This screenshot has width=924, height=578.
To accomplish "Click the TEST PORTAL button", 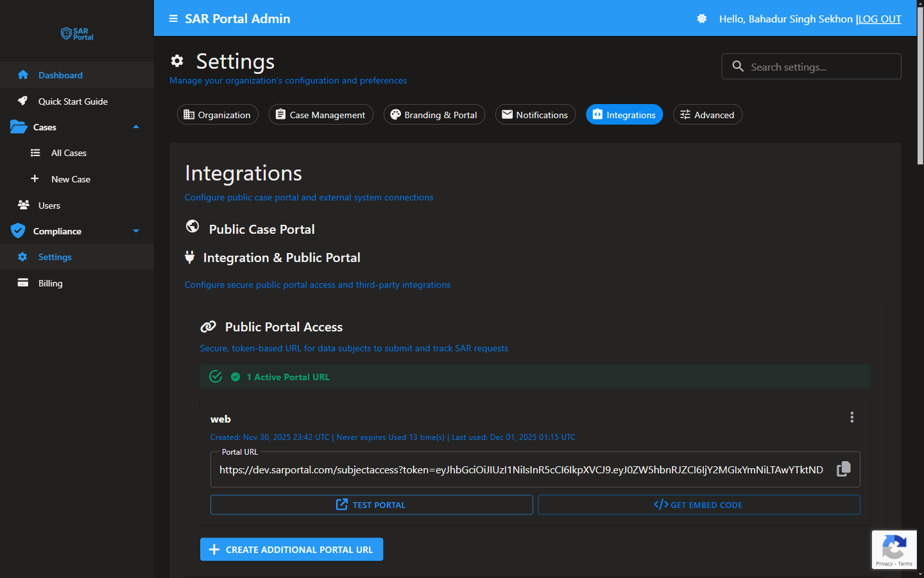I will click(x=371, y=505).
